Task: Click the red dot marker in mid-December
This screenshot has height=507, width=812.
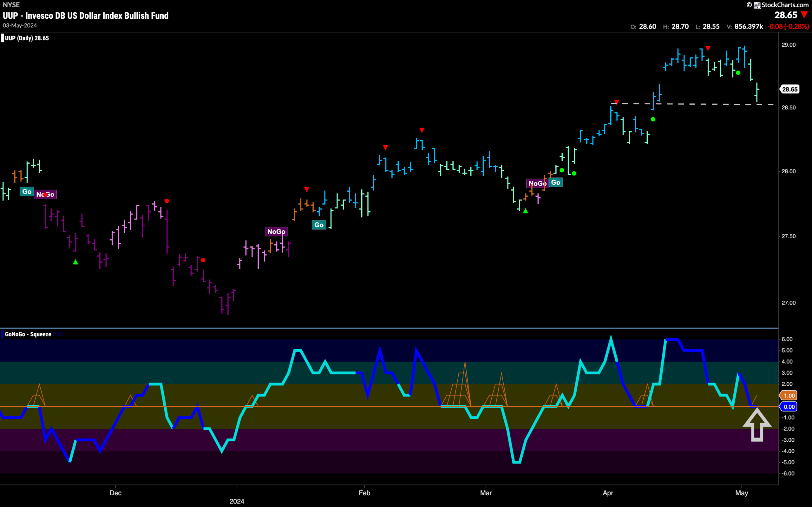Action: tap(167, 201)
